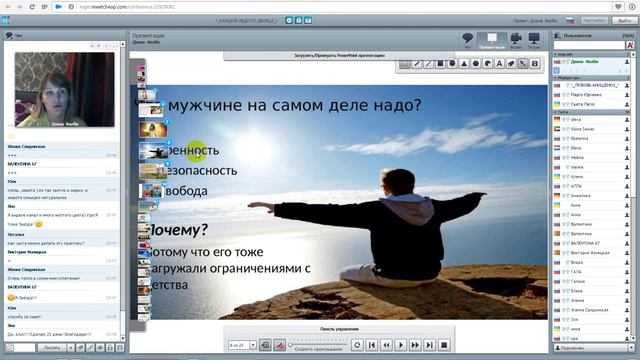This screenshot has height=360, width=640.
Task: Click the fourth chat bottom toolbar icon
Action: click(110, 348)
